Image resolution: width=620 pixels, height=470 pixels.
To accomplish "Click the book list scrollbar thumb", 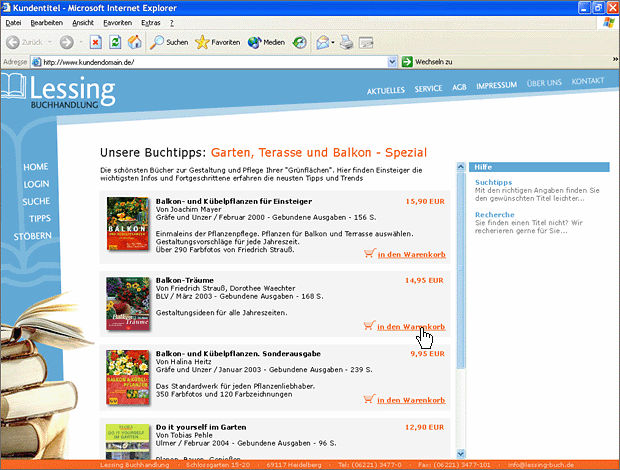I will 461,270.
